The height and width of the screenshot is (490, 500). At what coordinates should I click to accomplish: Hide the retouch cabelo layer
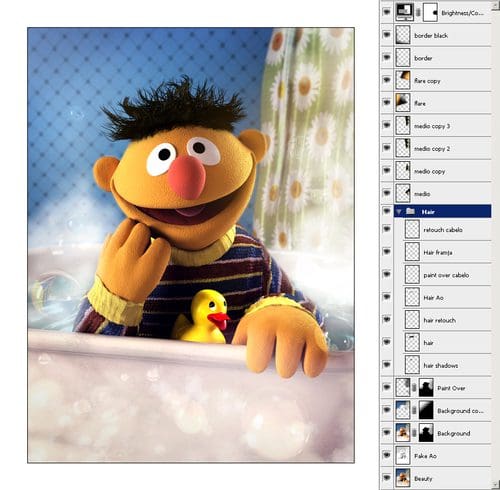coord(387,229)
